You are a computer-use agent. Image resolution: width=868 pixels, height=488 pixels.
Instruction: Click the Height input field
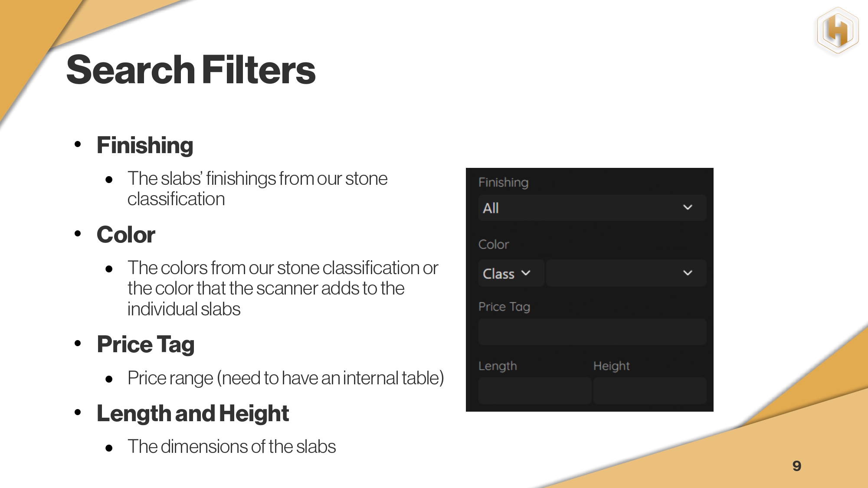[649, 390]
